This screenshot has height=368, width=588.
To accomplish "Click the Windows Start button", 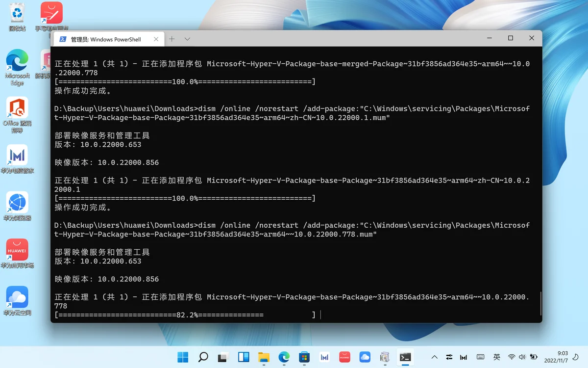I will click(183, 357).
